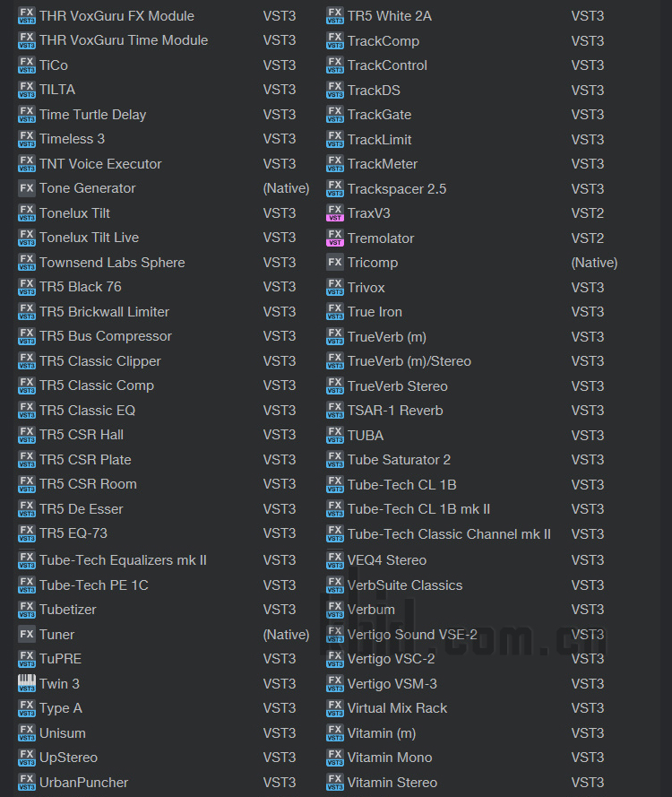Click the VST3 FX icon beside Trackspacer 2.5
The height and width of the screenshot is (797, 672).
[335, 188]
